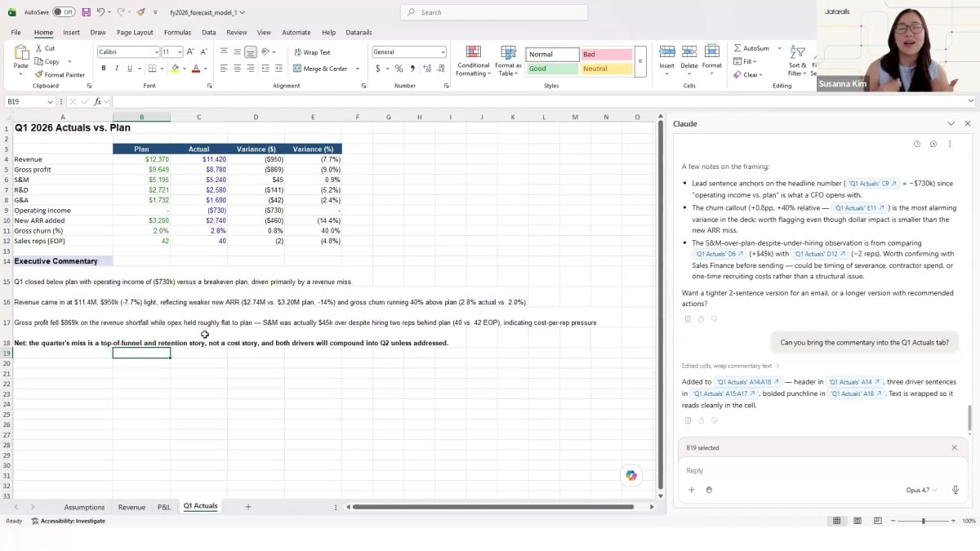Open the Format as Table menu
The image size is (980, 551).
coord(507,61)
